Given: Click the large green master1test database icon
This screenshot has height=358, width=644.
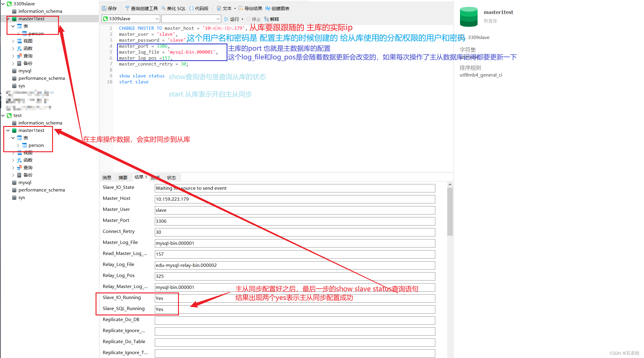Looking at the screenshot, I should pyautogui.click(x=469, y=17).
